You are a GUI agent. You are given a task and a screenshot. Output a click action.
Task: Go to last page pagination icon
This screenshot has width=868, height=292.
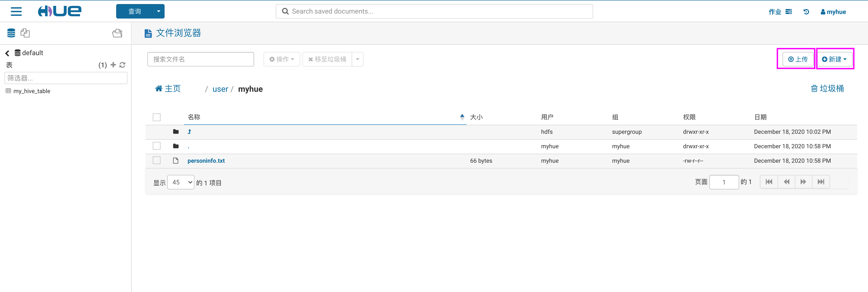click(821, 182)
